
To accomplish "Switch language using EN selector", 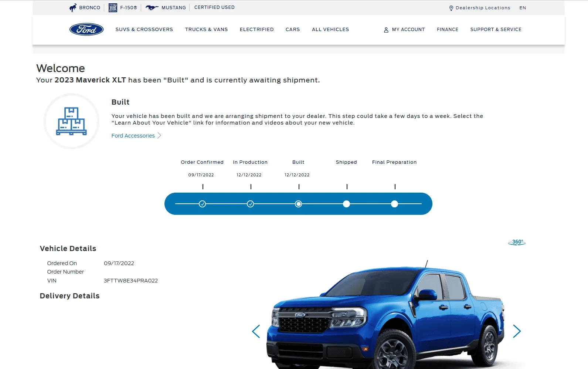I will tap(523, 8).
